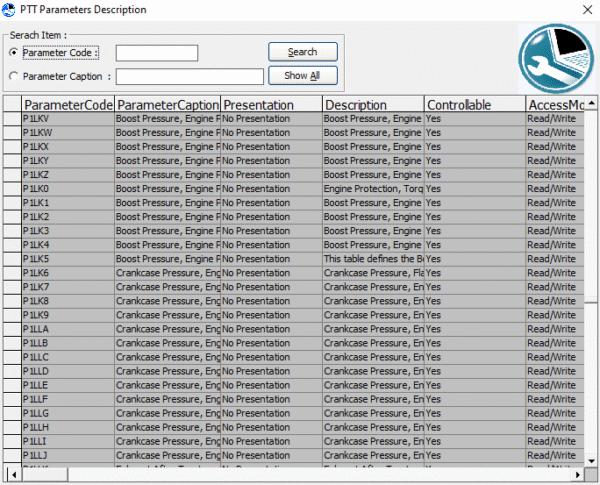Click the row selector for P1LLJ
The height and width of the screenshot is (485, 600).
pyautogui.click(x=12, y=456)
